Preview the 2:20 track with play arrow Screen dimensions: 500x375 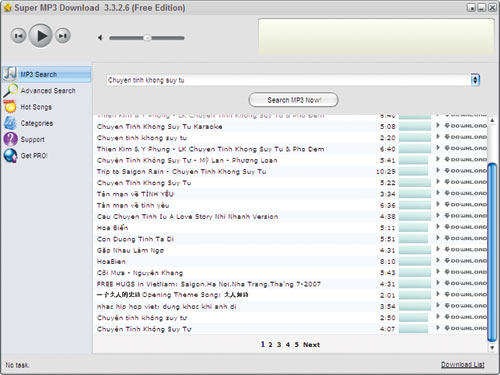tap(438, 137)
